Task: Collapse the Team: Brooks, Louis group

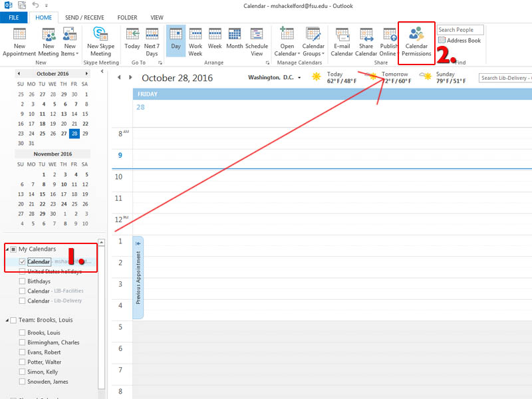Action: [7, 321]
